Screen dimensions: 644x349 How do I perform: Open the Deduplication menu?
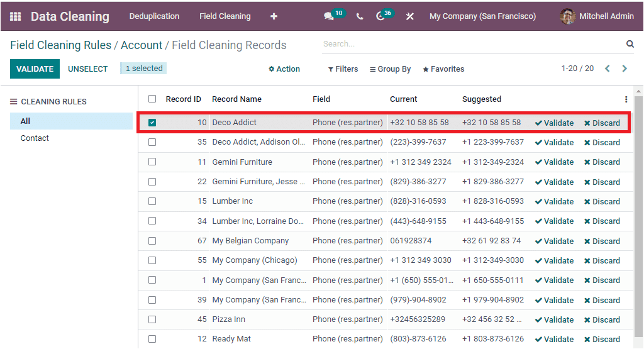pyautogui.click(x=154, y=16)
